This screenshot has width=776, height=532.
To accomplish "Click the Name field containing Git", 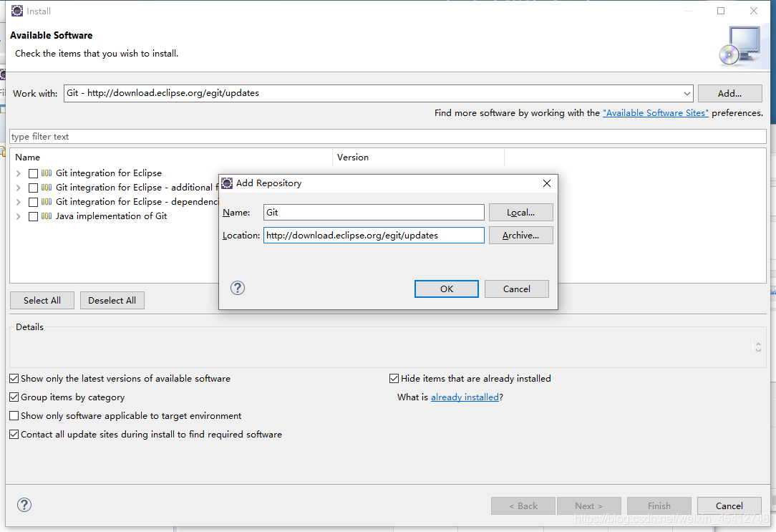I will click(x=374, y=213).
